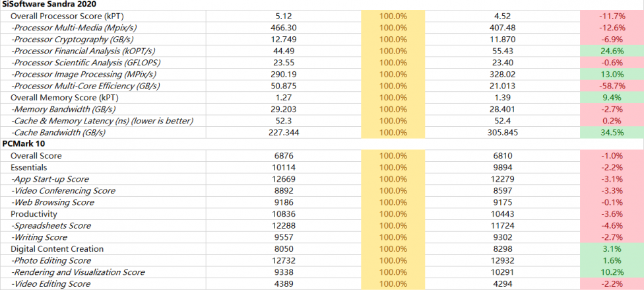
Task: Select the value 6810 cell
Action: [503, 156]
